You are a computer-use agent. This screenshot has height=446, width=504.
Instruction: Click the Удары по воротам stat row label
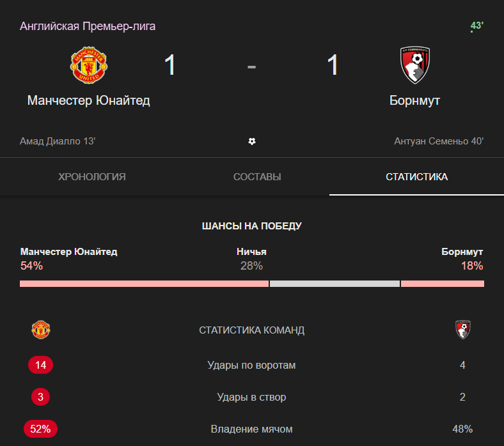[x=251, y=365]
